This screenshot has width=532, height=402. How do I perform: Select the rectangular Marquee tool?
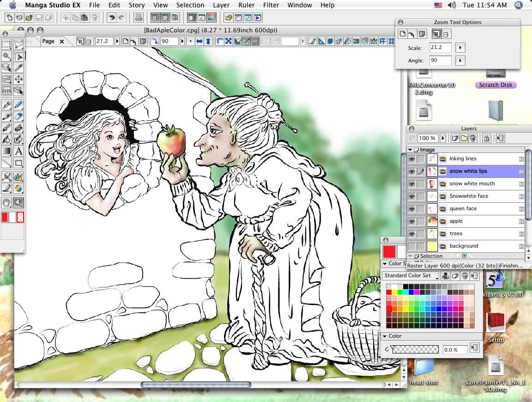[x=6, y=44]
